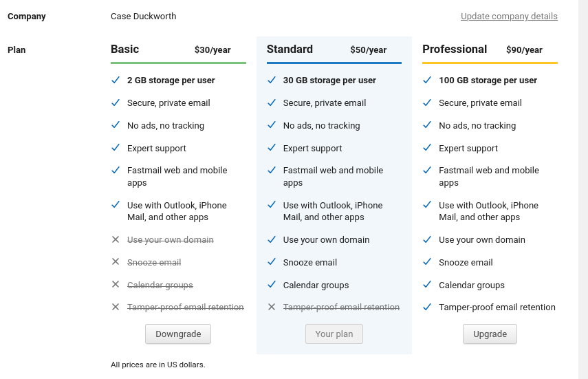Select the Standard plan heading

tap(290, 49)
